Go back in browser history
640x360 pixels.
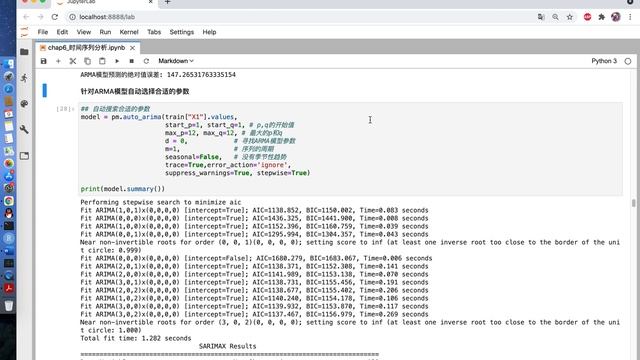point(26,17)
